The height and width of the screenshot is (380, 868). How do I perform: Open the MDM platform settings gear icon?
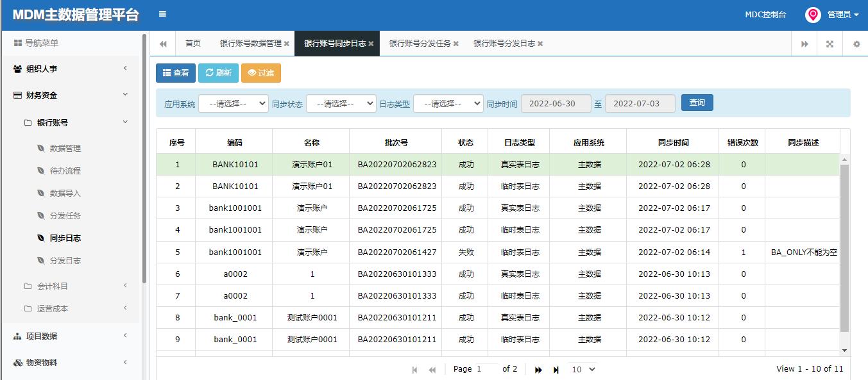tap(855, 43)
